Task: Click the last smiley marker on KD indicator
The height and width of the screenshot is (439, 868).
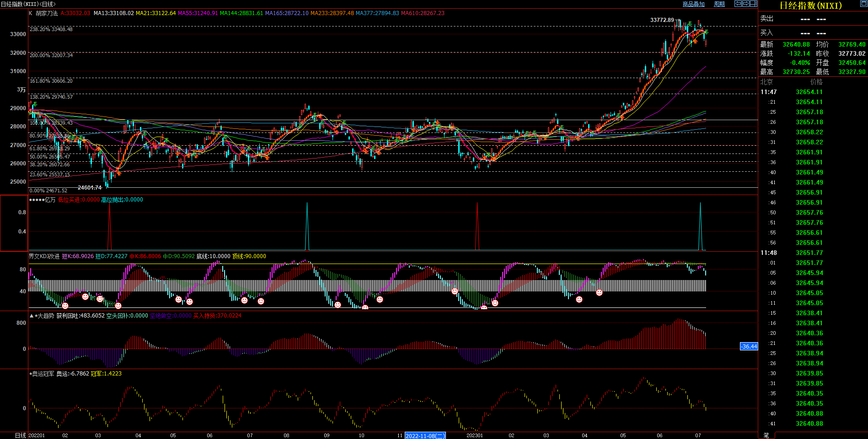Action: pos(599,292)
